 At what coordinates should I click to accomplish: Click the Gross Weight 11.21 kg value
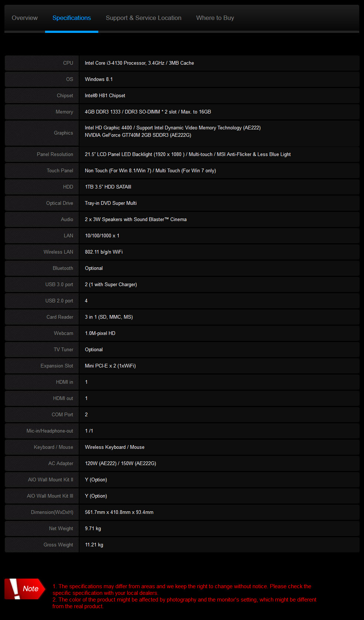(94, 545)
